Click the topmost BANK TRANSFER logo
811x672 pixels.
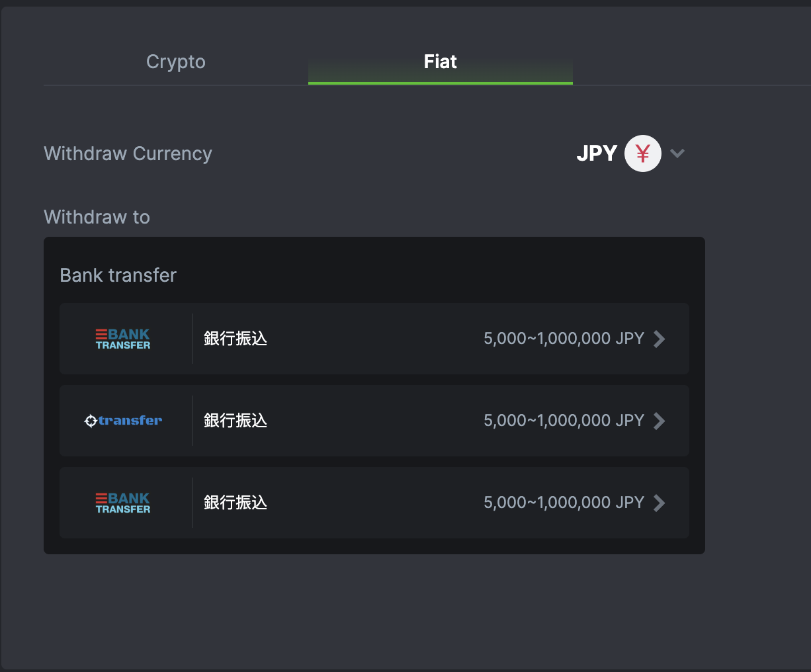[x=123, y=339]
